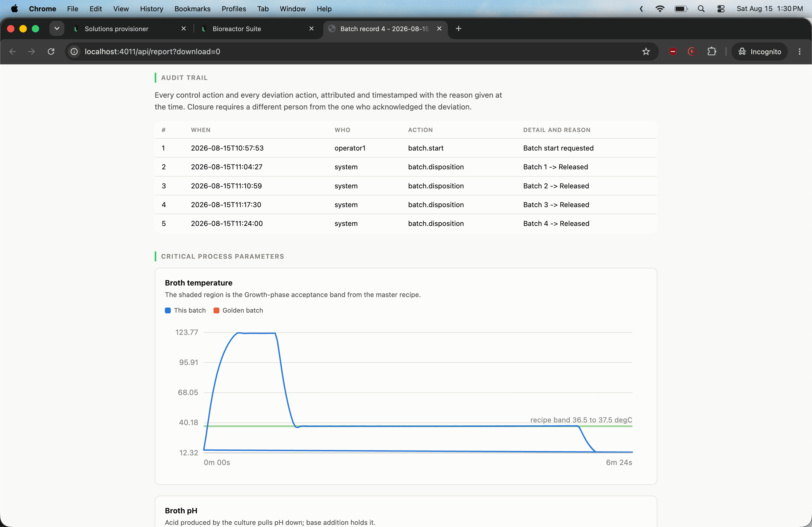Image resolution: width=812 pixels, height=527 pixels.
Task: Click the timestamp 2026-08-15T10:57:53
Action: click(227, 148)
